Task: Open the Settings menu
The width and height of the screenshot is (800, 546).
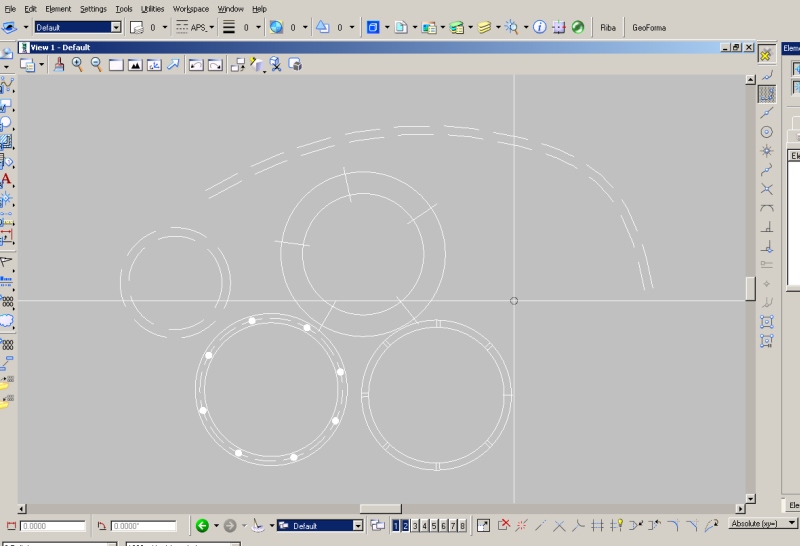Action: coord(93,9)
